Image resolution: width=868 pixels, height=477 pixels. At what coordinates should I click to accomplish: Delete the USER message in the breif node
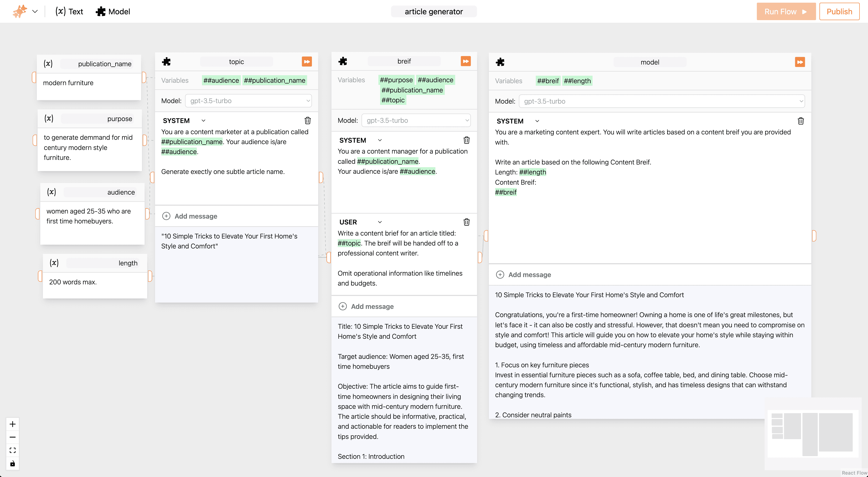click(x=467, y=222)
